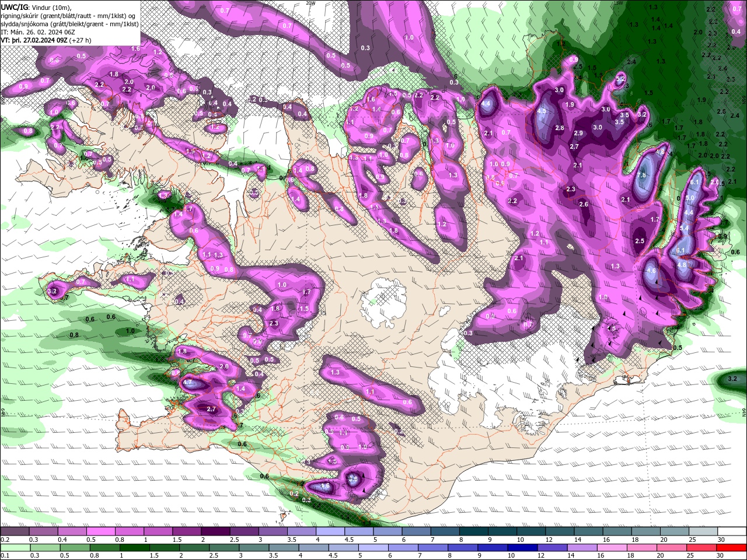747x560 pixels.
Task: Click the dark blue 10–12 swatch in rain legend
Action: pos(522,547)
